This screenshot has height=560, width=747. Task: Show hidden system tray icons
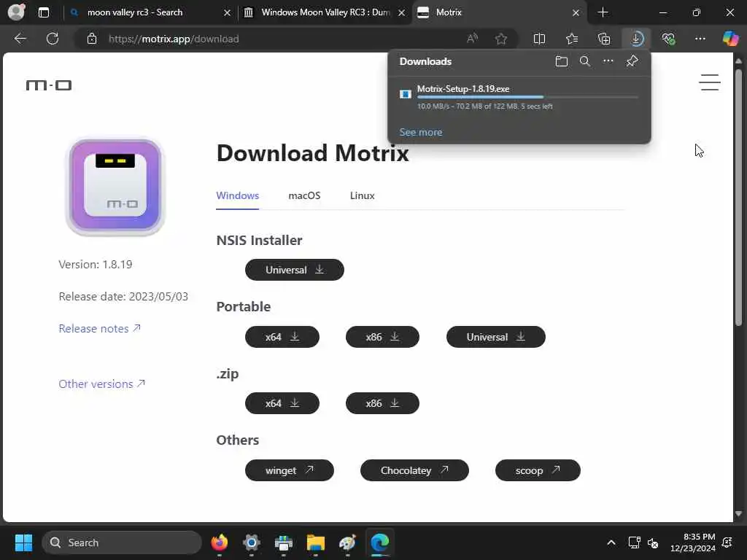pos(611,542)
